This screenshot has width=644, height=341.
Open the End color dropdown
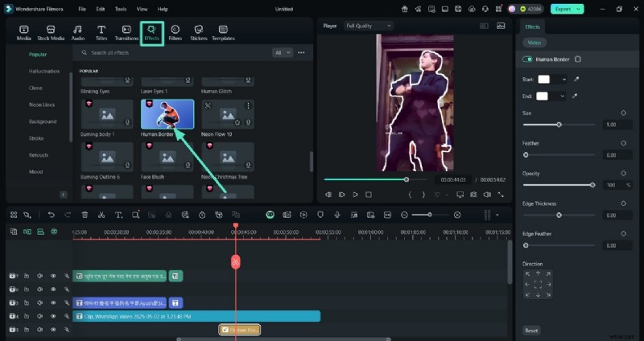click(x=563, y=96)
